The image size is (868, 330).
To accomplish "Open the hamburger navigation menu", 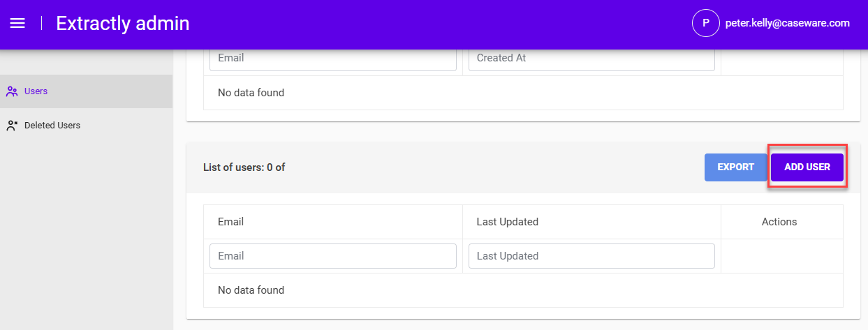I will (x=17, y=23).
